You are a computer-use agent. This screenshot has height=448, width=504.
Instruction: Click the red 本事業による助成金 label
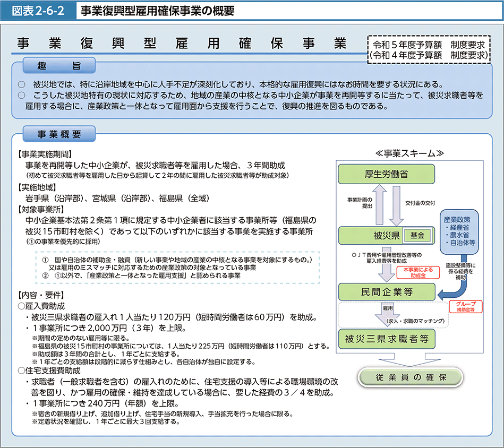click(x=417, y=272)
